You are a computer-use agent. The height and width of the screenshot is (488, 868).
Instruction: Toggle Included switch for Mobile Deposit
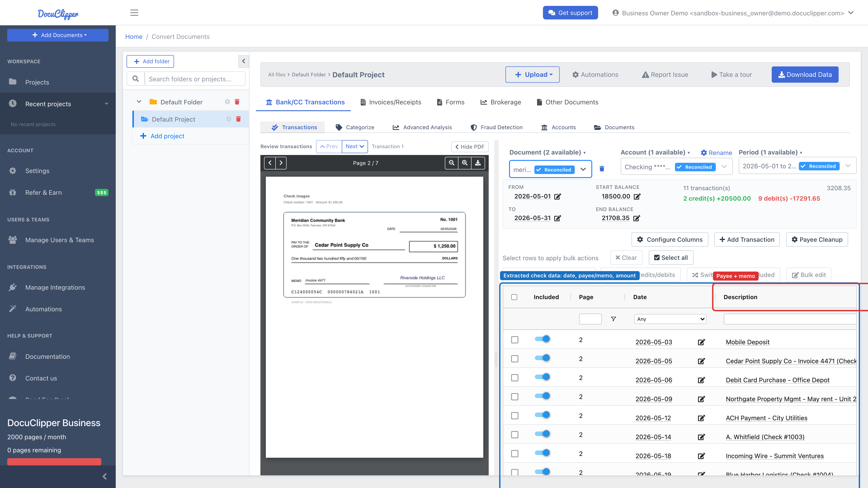tap(542, 339)
